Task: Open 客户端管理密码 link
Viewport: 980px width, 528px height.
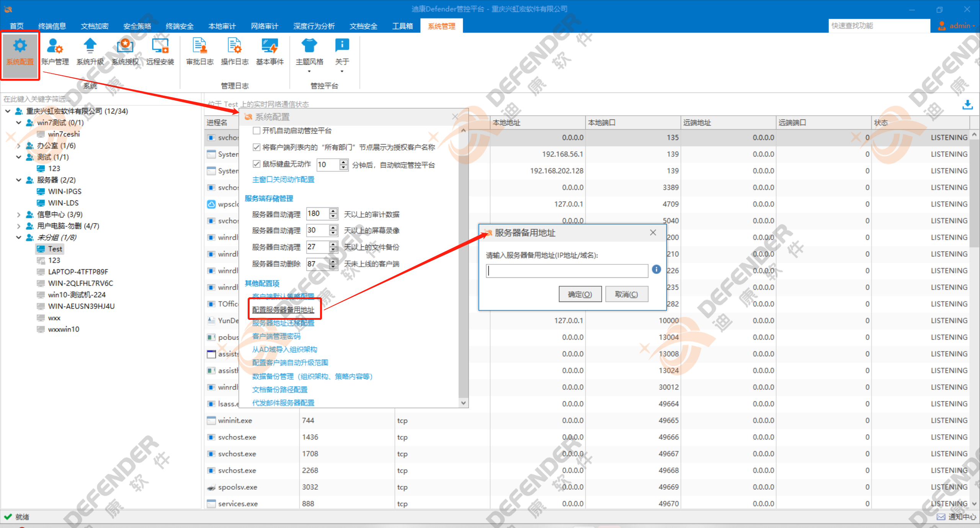Action: pos(276,336)
